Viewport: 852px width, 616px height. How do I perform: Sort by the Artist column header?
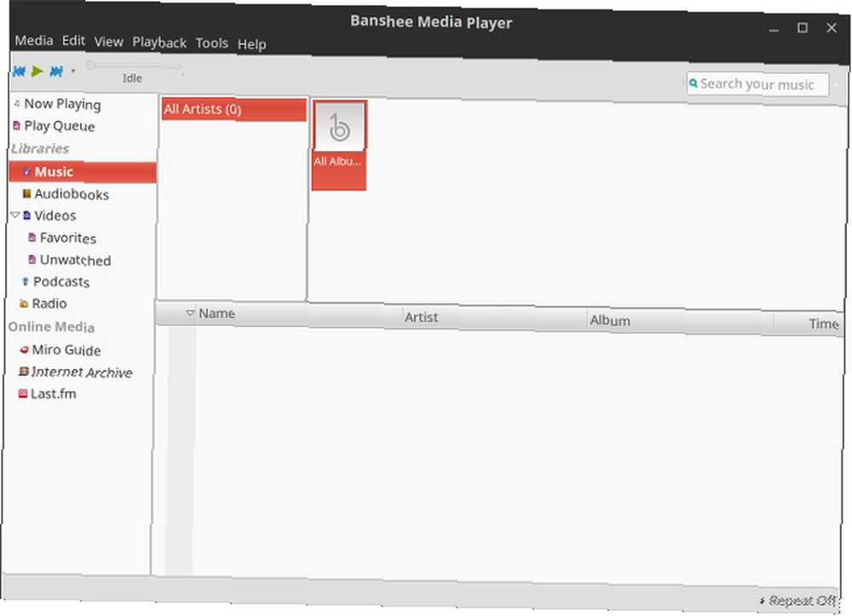point(421,317)
